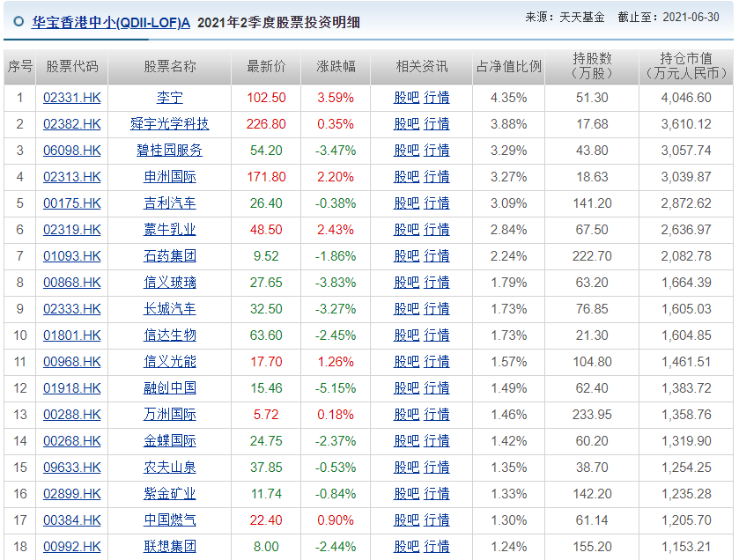Screen dimensions: 739x560
Task: Open stock code 02333.HK link
Action: [72, 308]
